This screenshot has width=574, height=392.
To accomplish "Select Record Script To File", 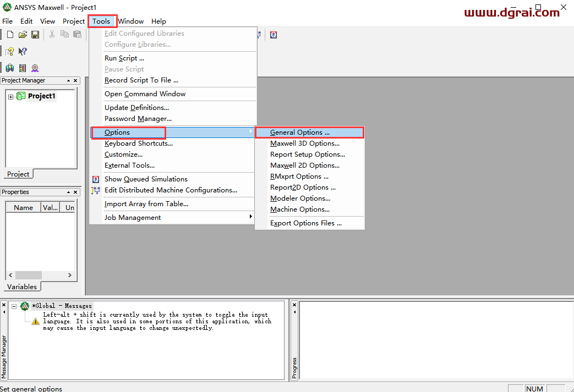I will pos(173,80).
